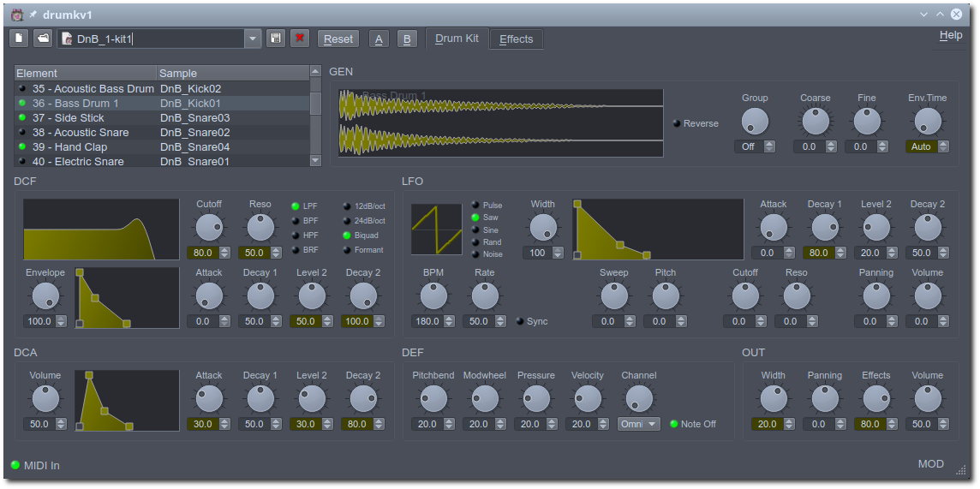The width and height of the screenshot is (980, 489).
Task: Click the DCF Envelope knob
Action: point(45,296)
